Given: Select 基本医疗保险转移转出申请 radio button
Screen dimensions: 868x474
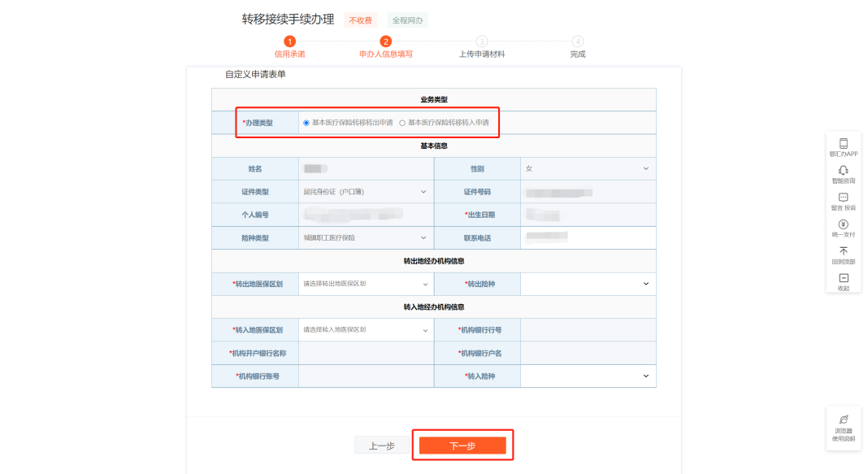Looking at the screenshot, I should point(306,123).
